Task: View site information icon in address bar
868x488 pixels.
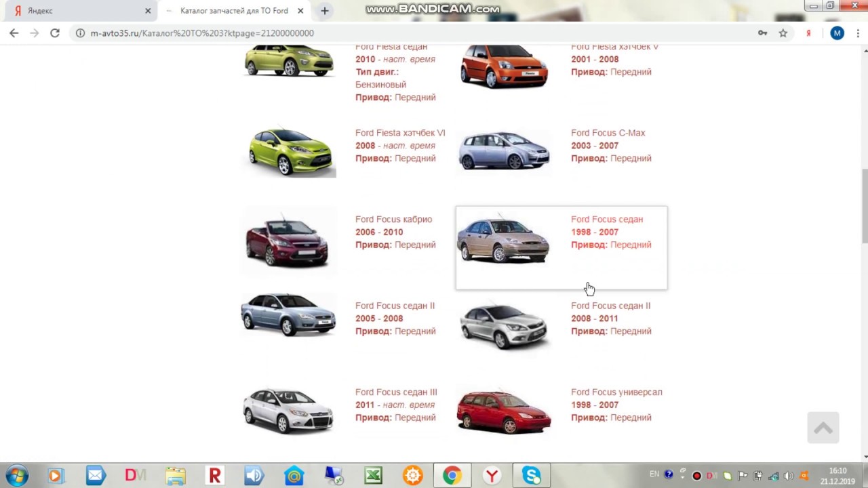Action: 79,33
